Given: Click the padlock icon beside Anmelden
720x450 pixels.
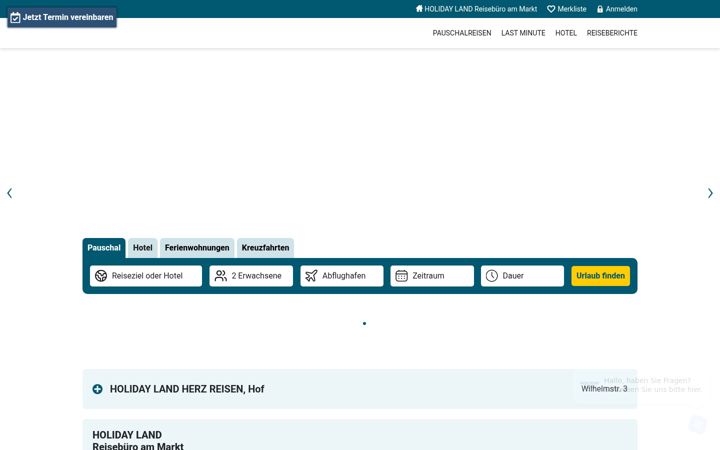Looking at the screenshot, I should pos(600,9).
